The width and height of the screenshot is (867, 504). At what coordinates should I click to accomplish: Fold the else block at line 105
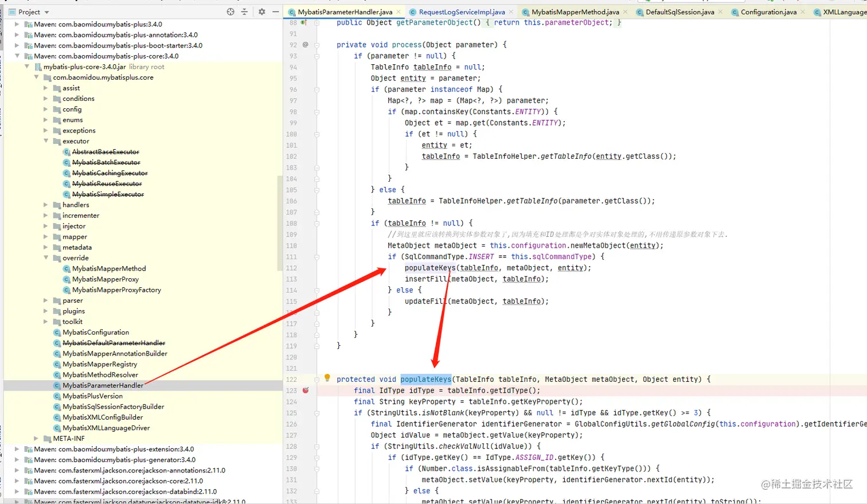(x=317, y=190)
